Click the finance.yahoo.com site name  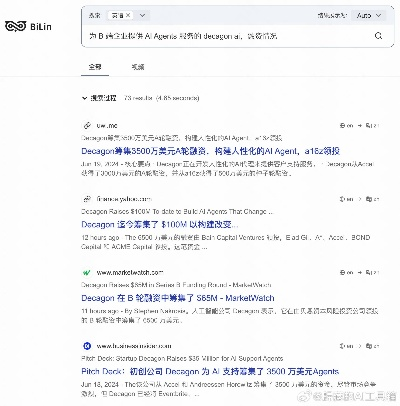tap(124, 199)
